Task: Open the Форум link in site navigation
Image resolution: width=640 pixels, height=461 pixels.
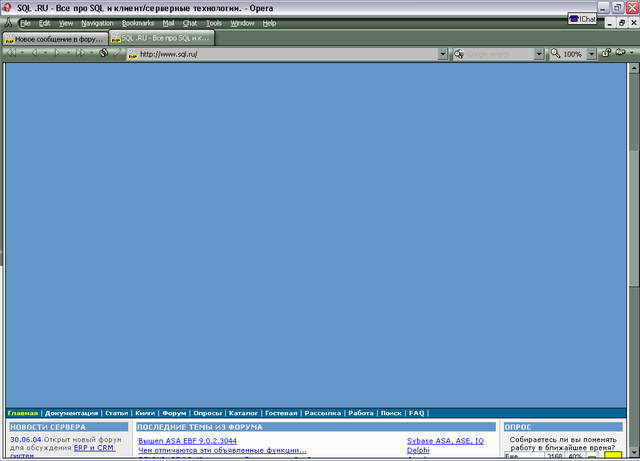Action: tap(174, 413)
